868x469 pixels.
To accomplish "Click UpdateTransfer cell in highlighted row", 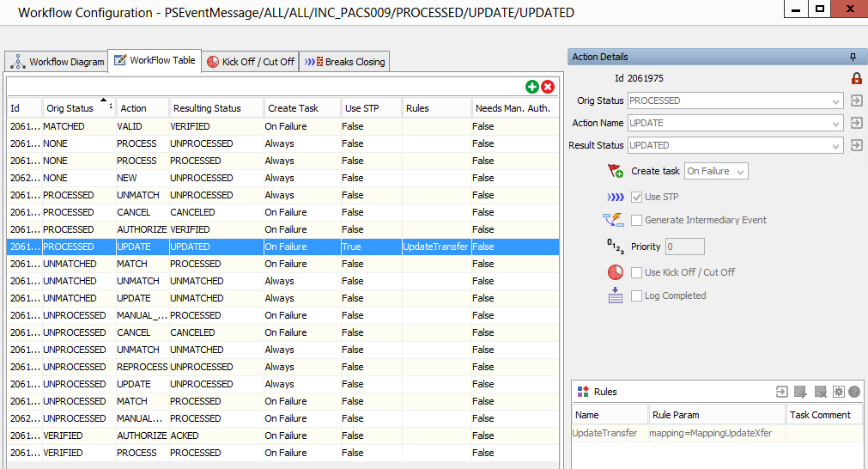I will pos(435,247).
